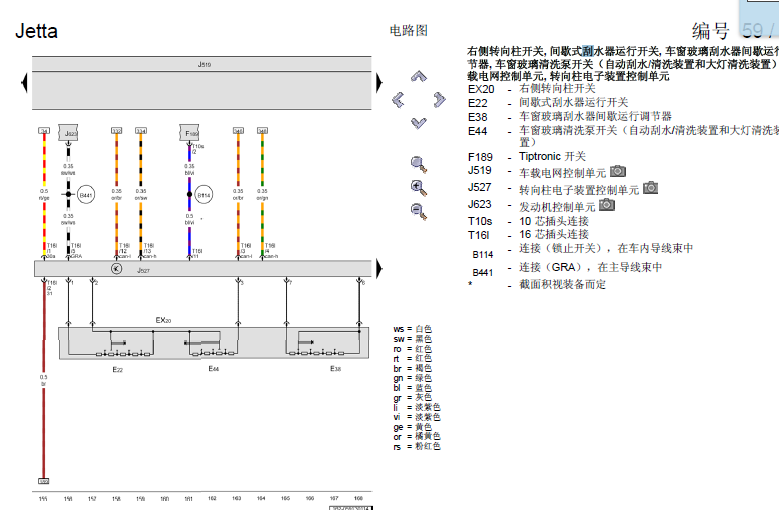Screen dimensions: 779x518
Task: Open the camera photo for J519
Action: [x=618, y=171]
